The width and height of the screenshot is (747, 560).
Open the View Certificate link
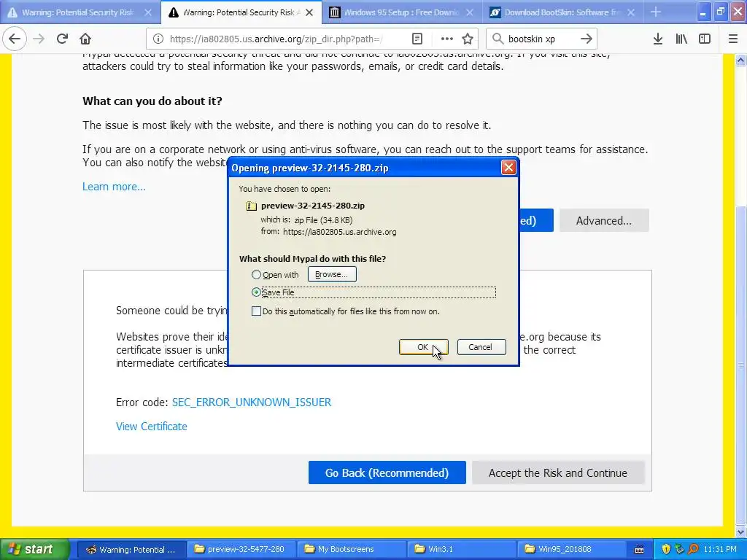(x=152, y=426)
